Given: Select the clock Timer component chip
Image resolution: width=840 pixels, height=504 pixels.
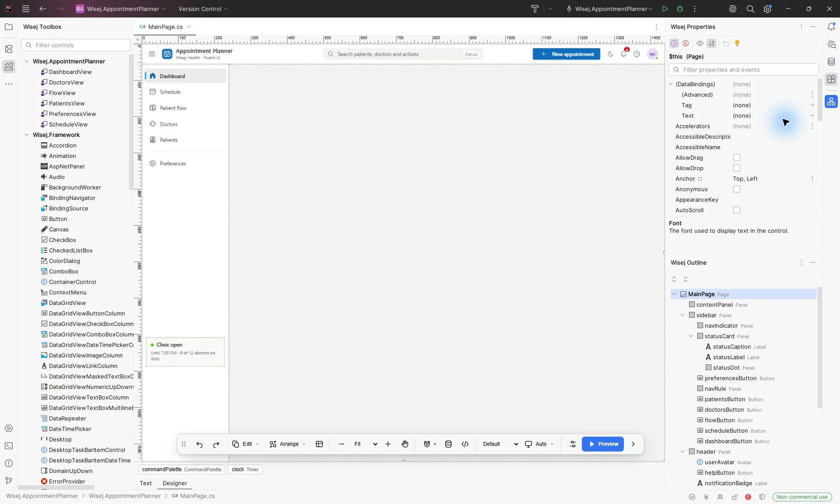Looking at the screenshot, I should (x=245, y=469).
